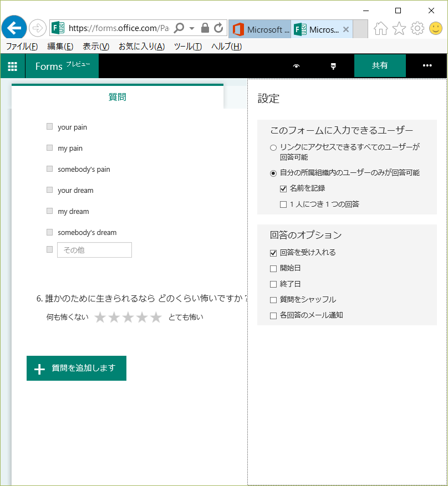Screen dimensions: 448x486
Task: Open favorites star icon
Action: pos(399,28)
